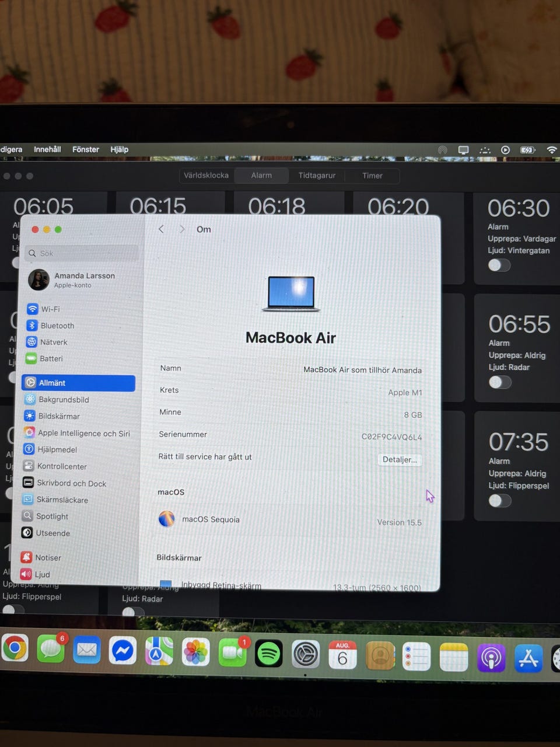Launch Photos from the Dock
This screenshot has width=560, height=747.
[195, 652]
